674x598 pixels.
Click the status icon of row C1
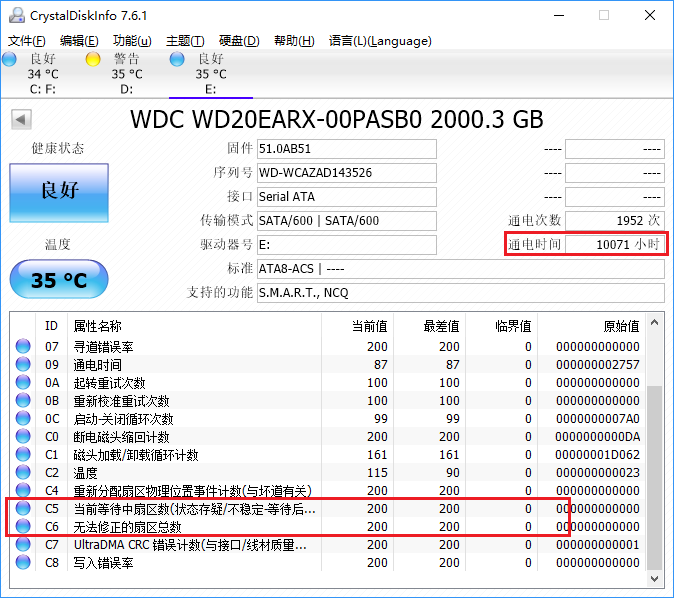pyautogui.click(x=23, y=454)
